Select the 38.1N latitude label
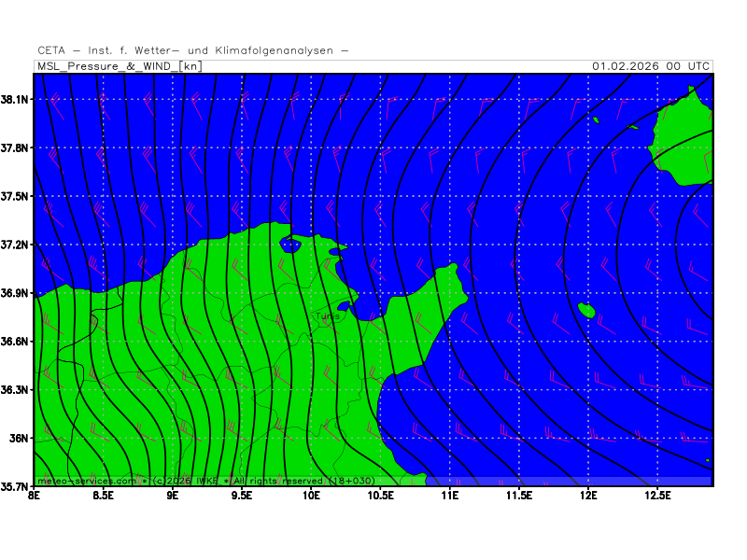Image resolution: width=747 pixels, height=560 pixels. tap(18, 99)
